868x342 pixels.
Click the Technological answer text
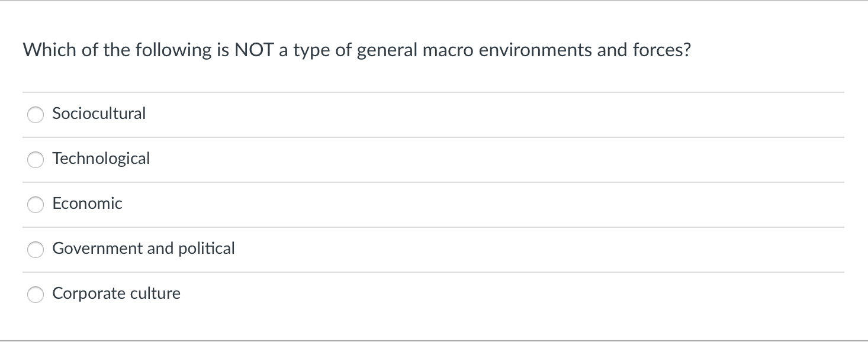point(101,159)
